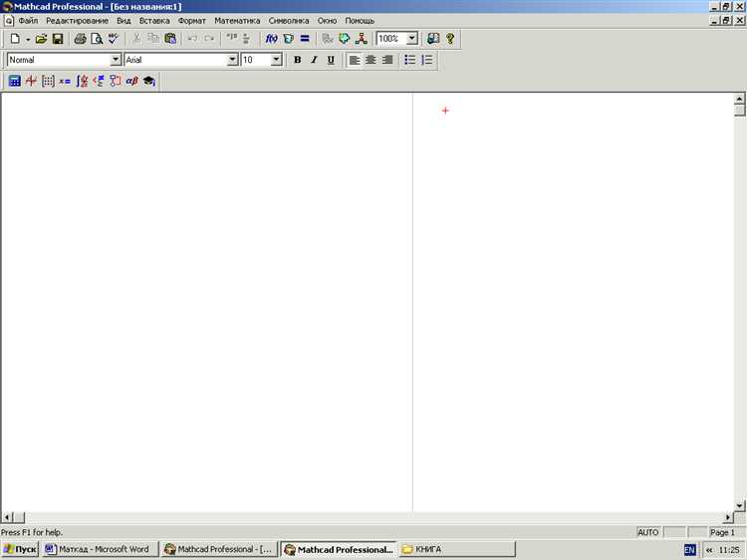
Task: Save the worksheet with floppy disk icon
Action: click(x=58, y=39)
